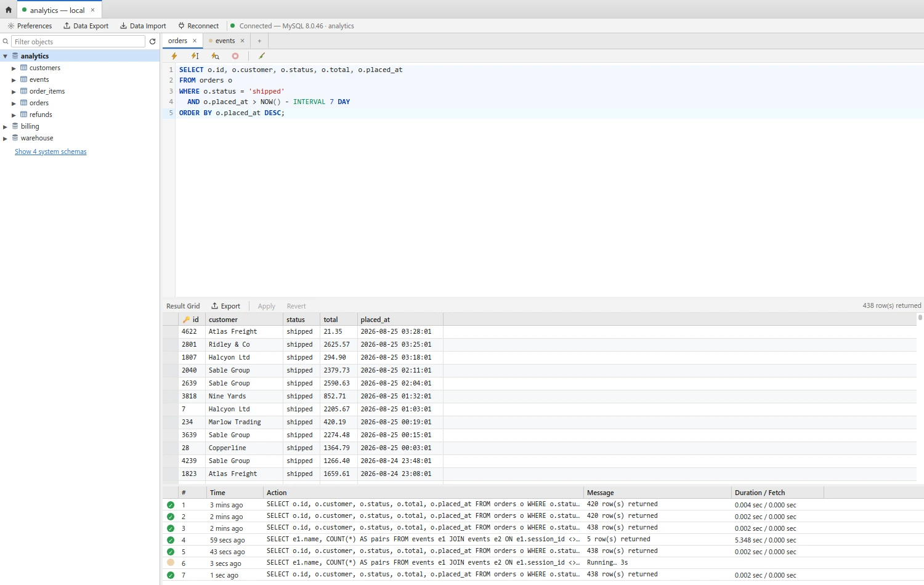Image resolution: width=924 pixels, height=585 pixels.
Task: Sort by the id column header
Action: coord(191,320)
